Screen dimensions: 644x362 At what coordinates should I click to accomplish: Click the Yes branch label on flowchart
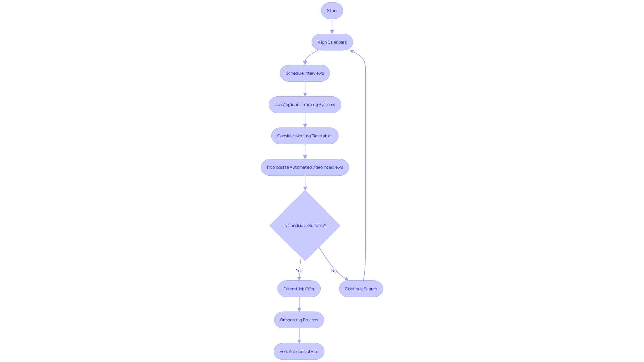point(299,270)
